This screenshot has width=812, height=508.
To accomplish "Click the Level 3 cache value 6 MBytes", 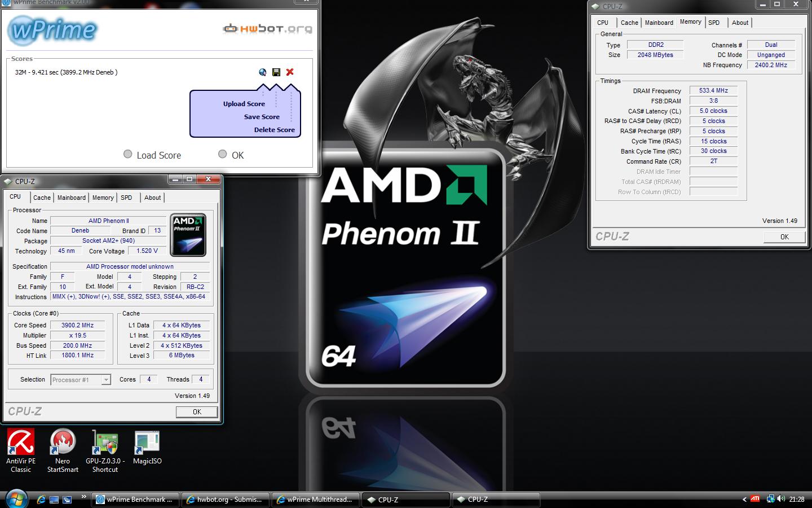I will pos(182,355).
